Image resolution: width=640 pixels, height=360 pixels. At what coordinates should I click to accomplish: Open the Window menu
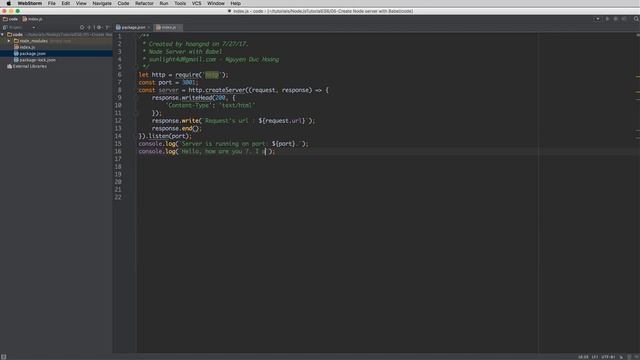point(216,3)
